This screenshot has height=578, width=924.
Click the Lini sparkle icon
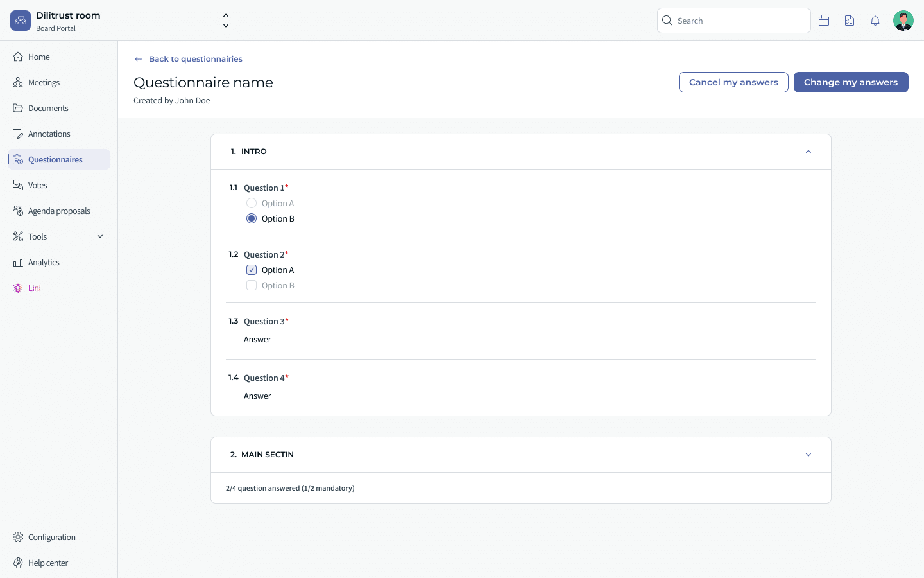pyautogui.click(x=18, y=288)
